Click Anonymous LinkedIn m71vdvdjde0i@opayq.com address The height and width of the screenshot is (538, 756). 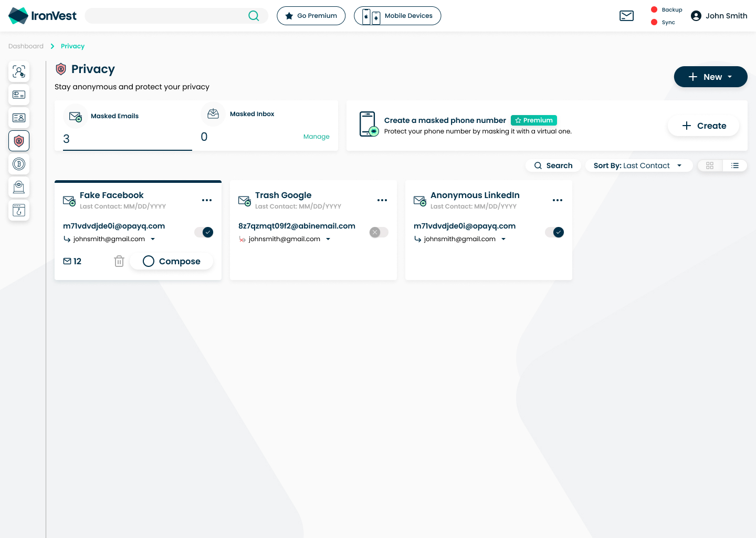[x=465, y=226]
